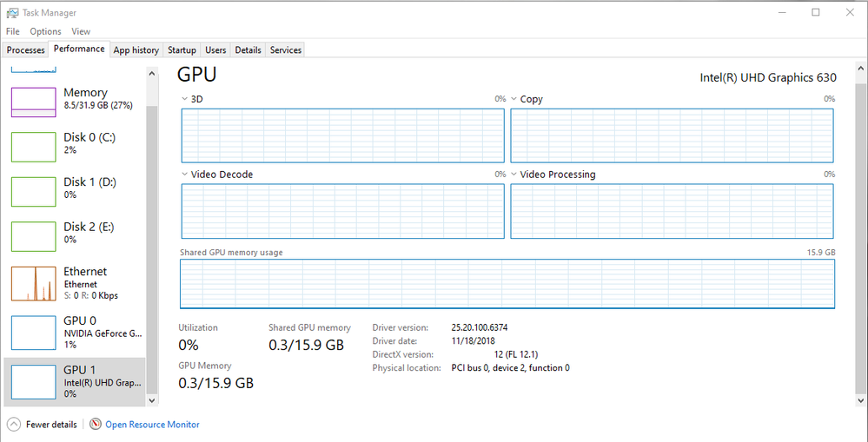Select the Memory usage graph thumbnail
868x442 pixels.
click(33, 102)
